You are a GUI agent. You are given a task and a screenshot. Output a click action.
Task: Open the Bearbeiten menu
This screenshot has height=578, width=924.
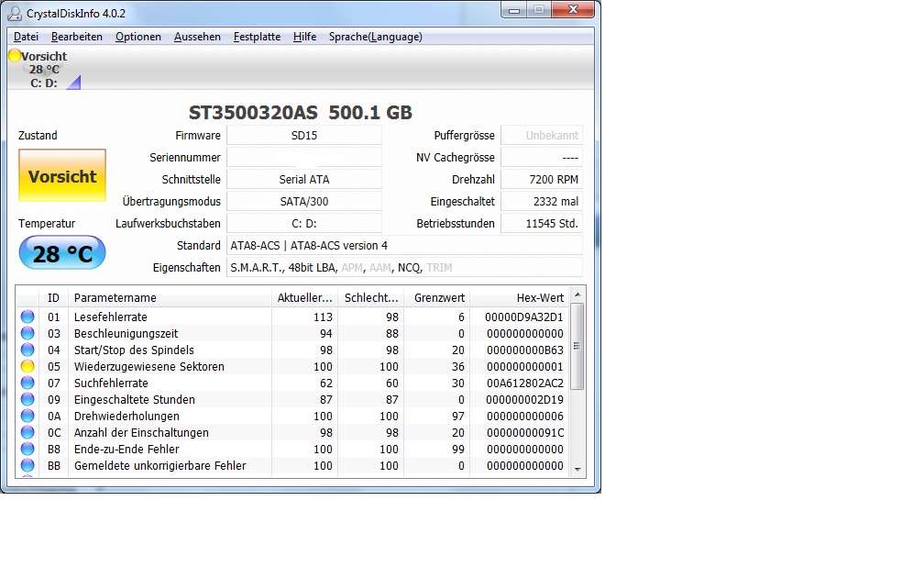[77, 37]
